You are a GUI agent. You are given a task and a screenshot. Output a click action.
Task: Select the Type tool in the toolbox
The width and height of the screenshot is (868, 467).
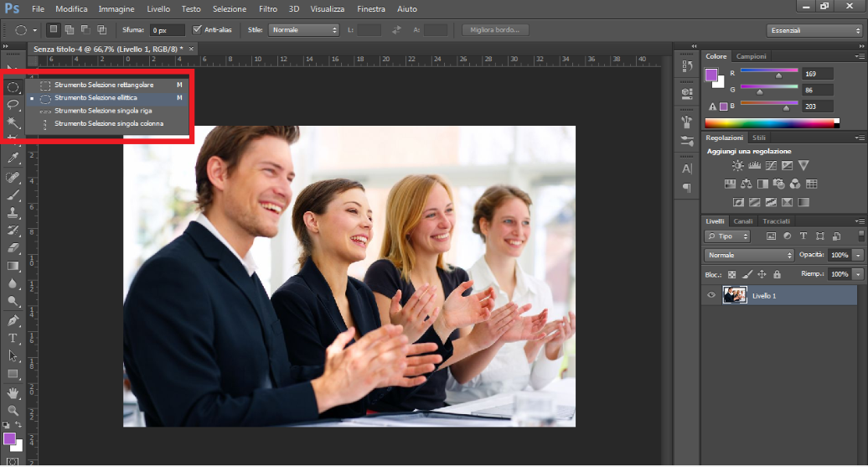pyautogui.click(x=13, y=338)
